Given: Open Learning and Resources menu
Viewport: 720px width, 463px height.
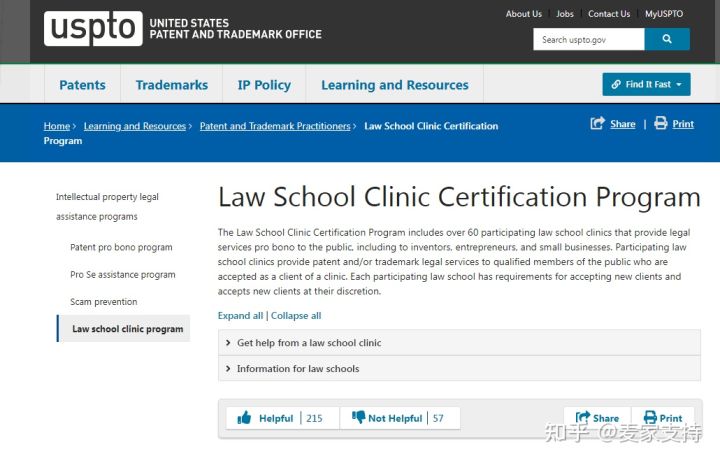Looking at the screenshot, I should (x=394, y=85).
